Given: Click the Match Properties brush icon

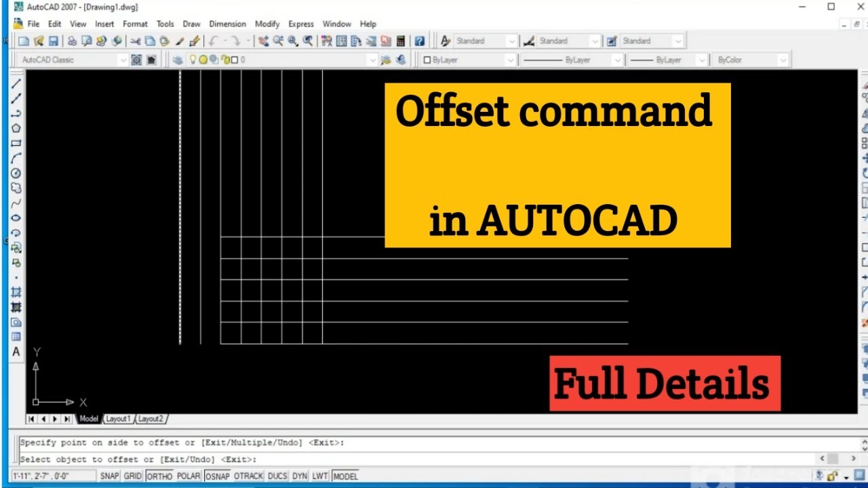Looking at the screenshot, I should coord(180,41).
